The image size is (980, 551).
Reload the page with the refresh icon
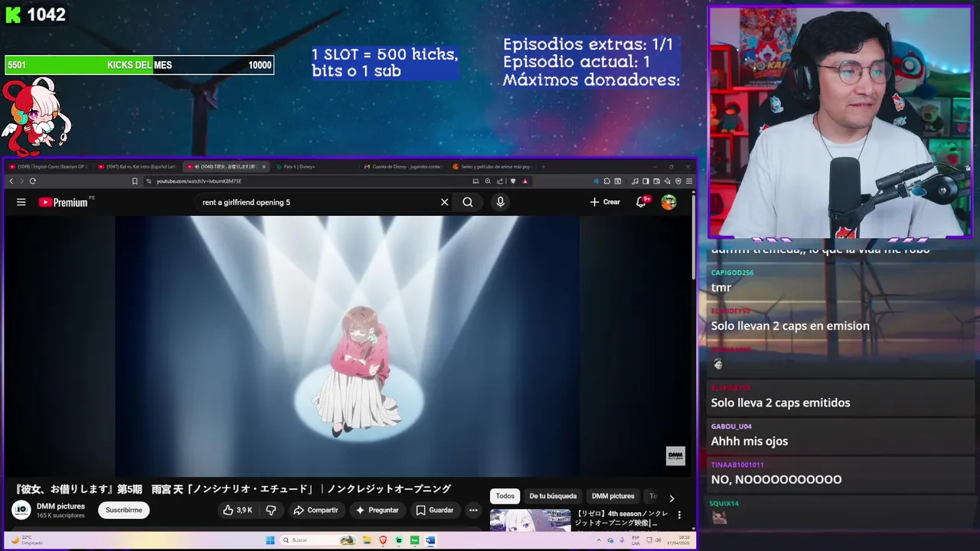pos(32,181)
